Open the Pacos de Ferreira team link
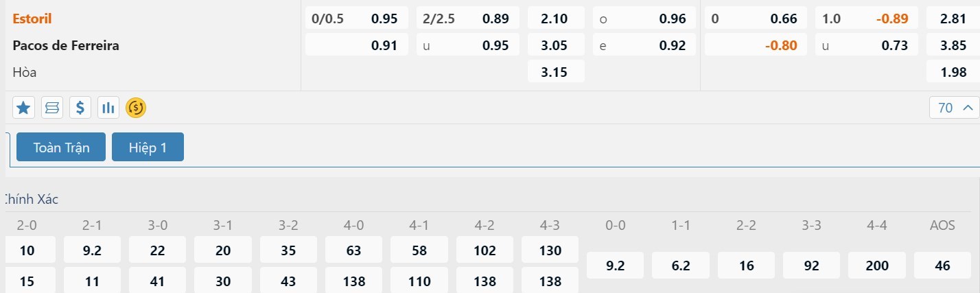Screen dimensions: 980x293 point(66,45)
